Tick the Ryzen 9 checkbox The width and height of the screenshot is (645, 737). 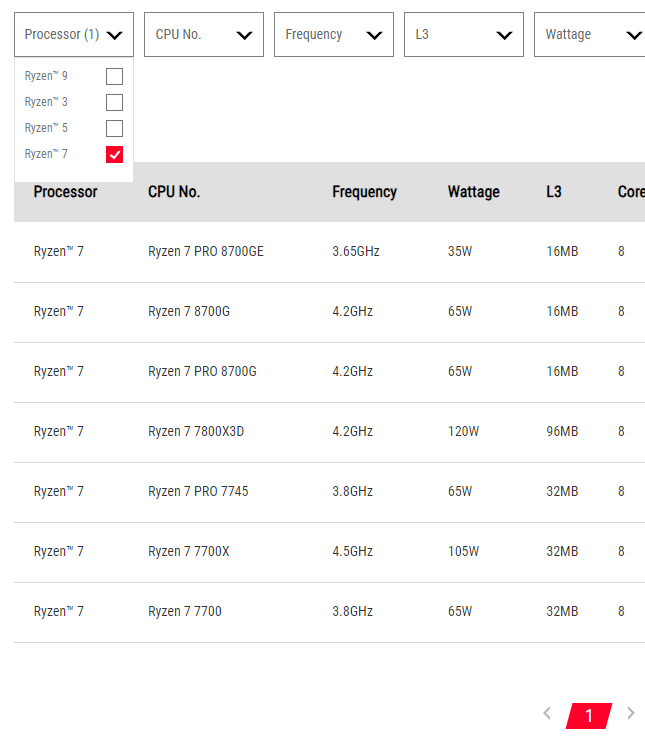tap(114, 76)
